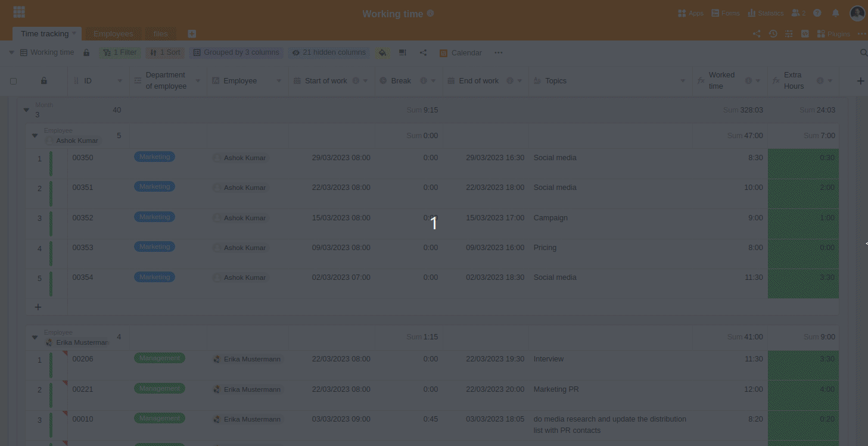Open the 1 Filter settings

[x=120, y=52]
